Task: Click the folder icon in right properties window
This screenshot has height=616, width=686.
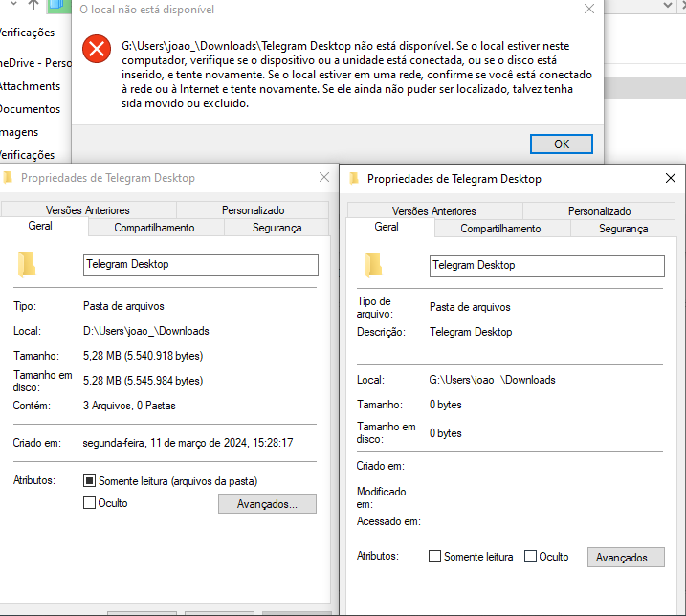Action: point(373,265)
